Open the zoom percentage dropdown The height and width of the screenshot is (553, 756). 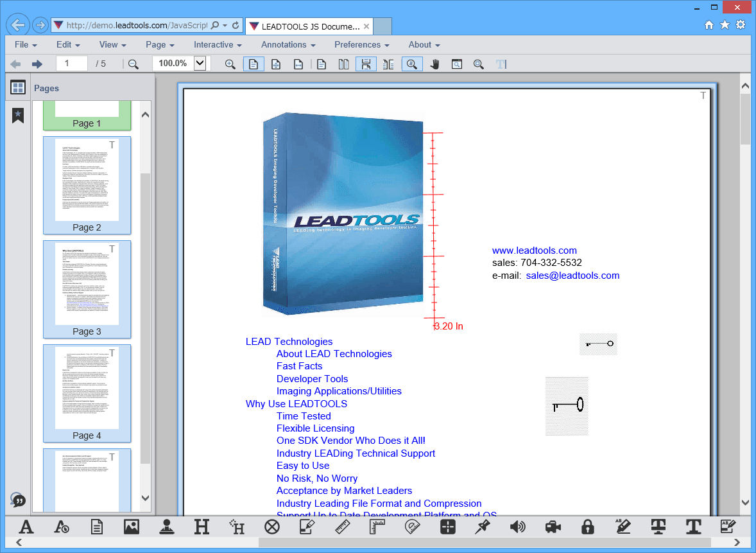point(200,63)
